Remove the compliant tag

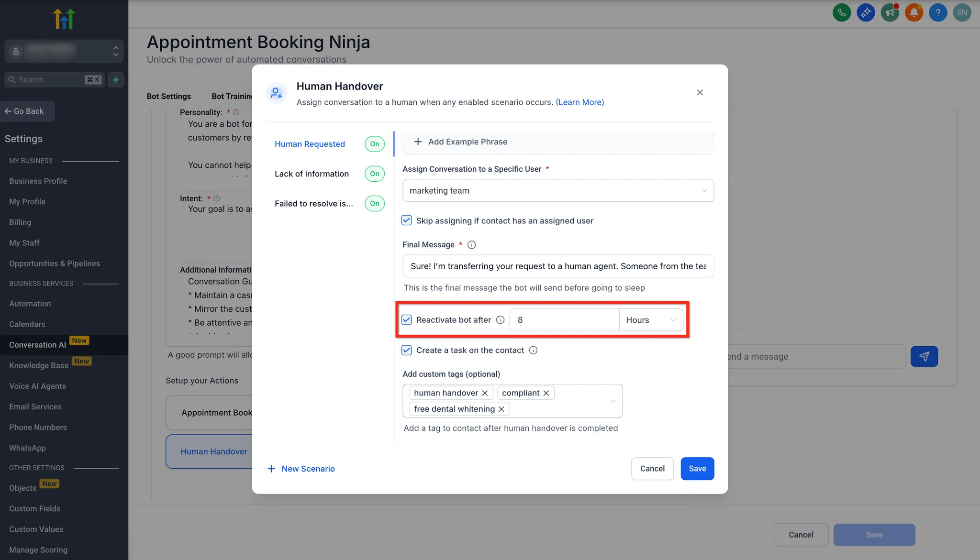click(x=546, y=393)
